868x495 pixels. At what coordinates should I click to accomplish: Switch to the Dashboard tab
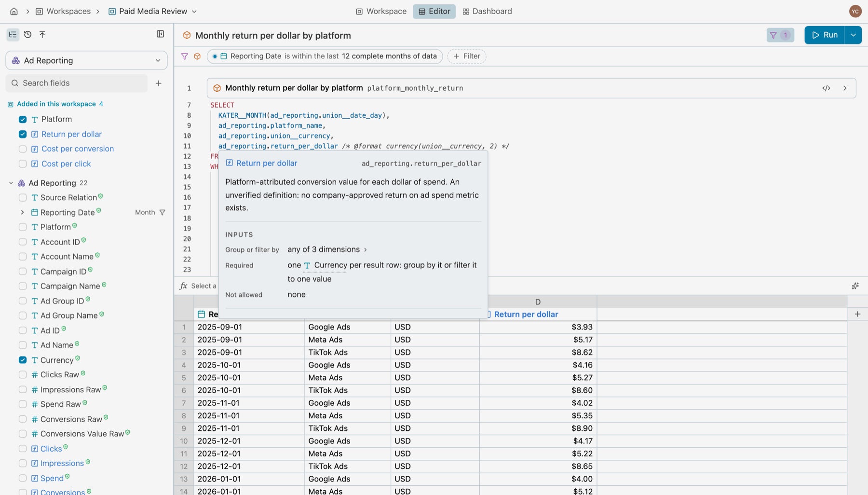487,11
